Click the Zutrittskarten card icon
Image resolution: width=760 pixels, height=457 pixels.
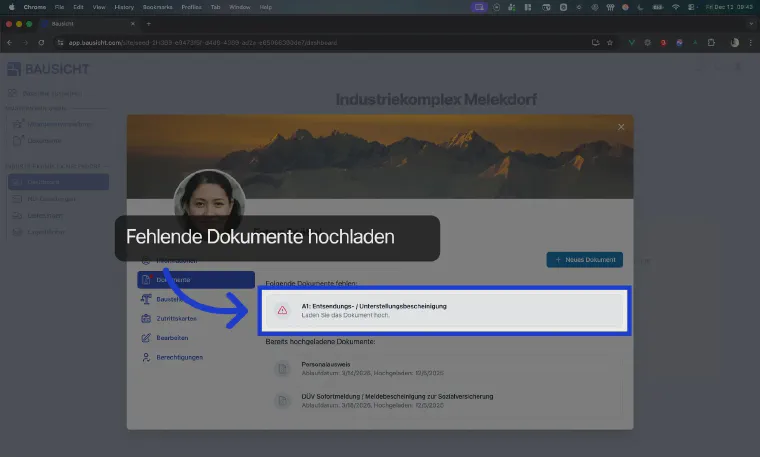click(x=146, y=318)
